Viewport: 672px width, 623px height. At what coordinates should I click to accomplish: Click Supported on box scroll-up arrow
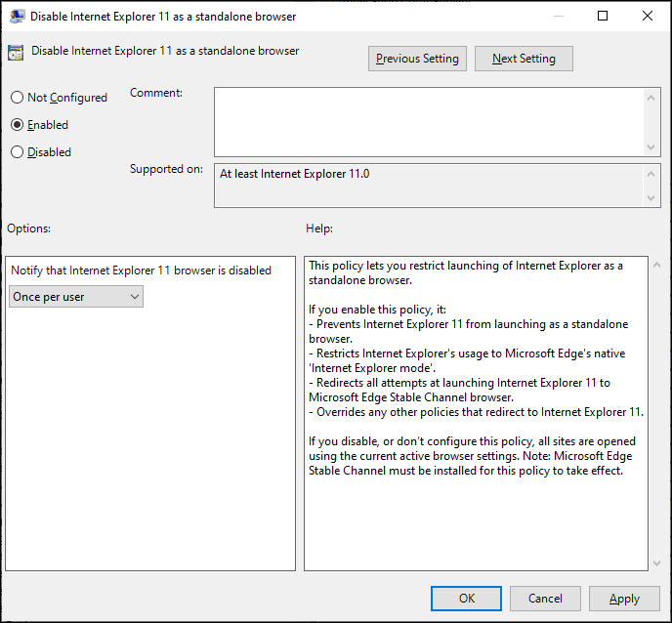[x=651, y=174]
